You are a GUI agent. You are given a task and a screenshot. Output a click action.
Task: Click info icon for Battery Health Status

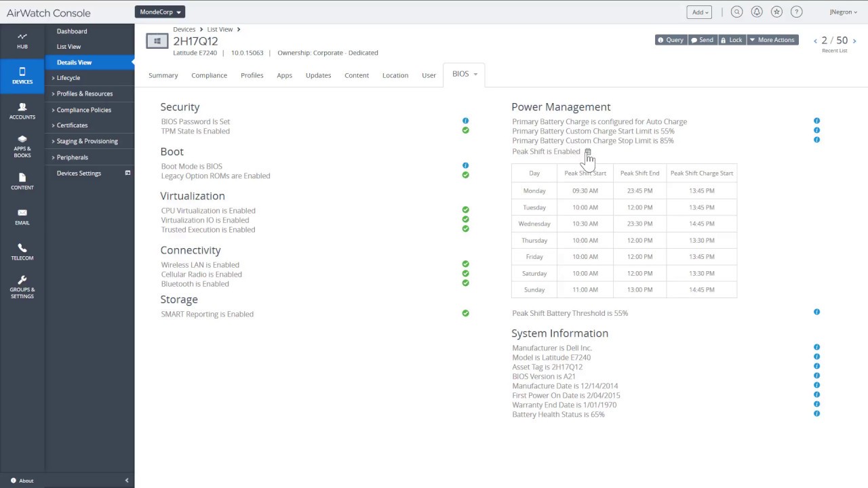816,413
